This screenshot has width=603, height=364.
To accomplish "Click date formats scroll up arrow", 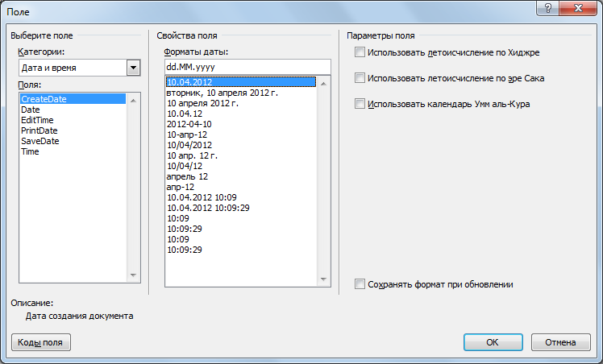I will click(x=323, y=84).
